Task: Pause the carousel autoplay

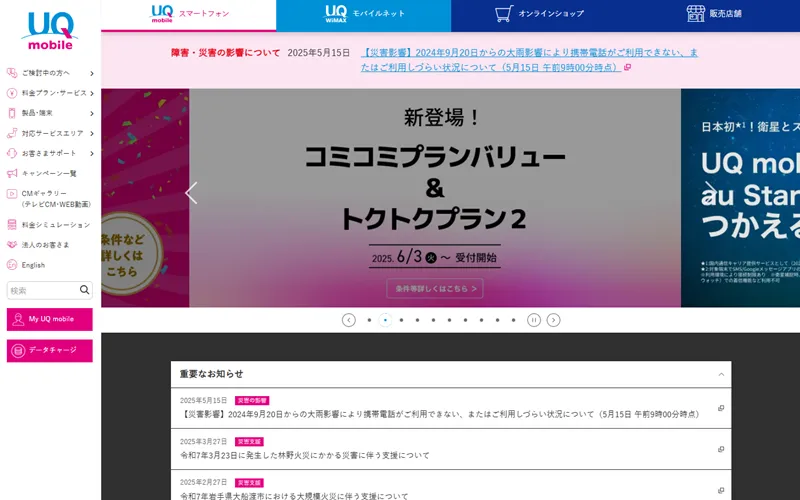Action: (534, 320)
